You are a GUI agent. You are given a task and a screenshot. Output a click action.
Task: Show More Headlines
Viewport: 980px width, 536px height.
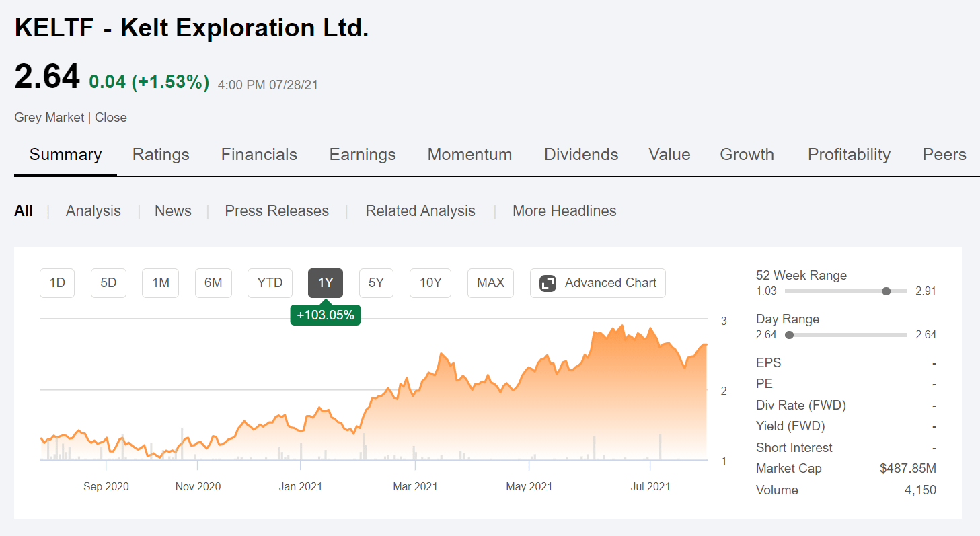[x=564, y=210]
